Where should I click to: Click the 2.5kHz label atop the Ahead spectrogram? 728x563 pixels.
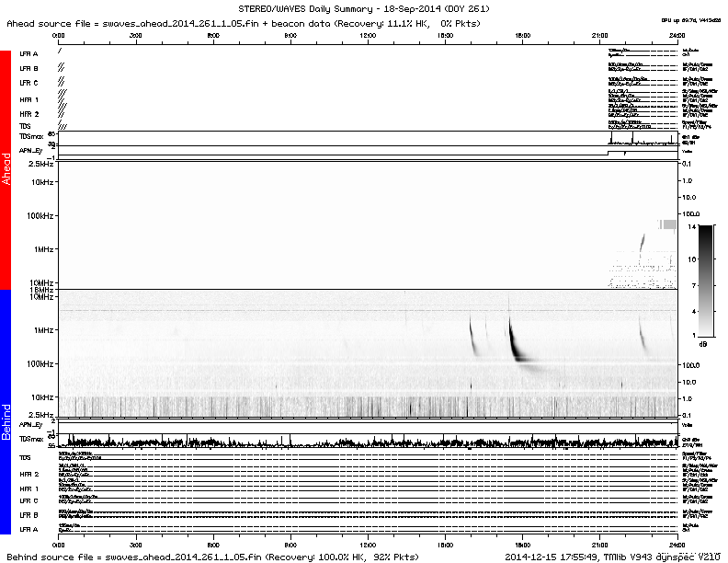pos(40,164)
